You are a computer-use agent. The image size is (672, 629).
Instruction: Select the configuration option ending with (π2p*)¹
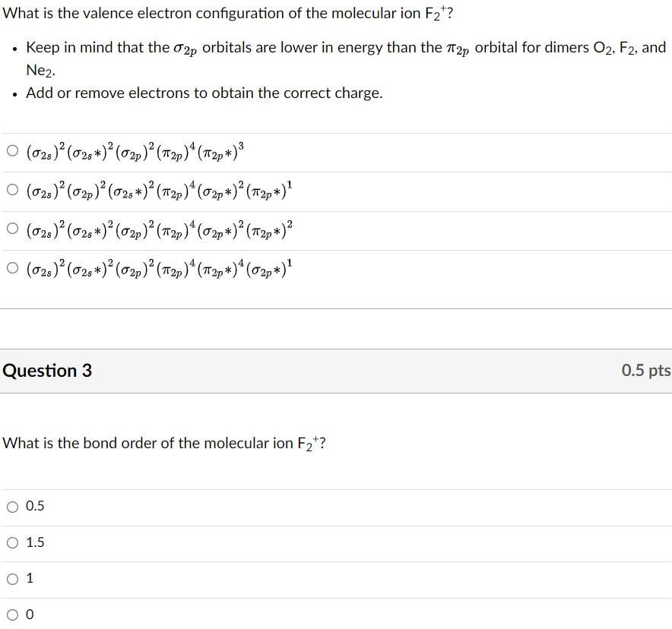point(12,189)
